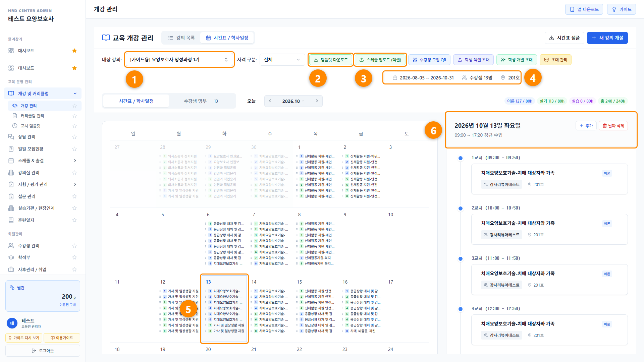This screenshot has width=644, height=362.
Task: Toggle favorite star for 상담 관리
Action: coord(74,137)
